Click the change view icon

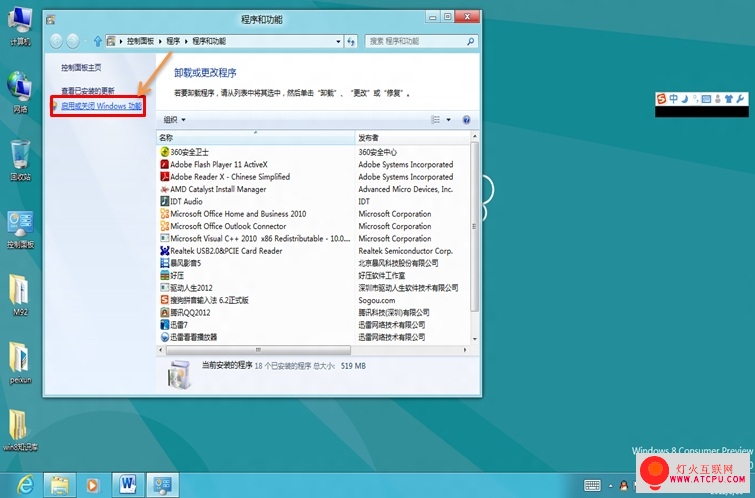point(435,120)
